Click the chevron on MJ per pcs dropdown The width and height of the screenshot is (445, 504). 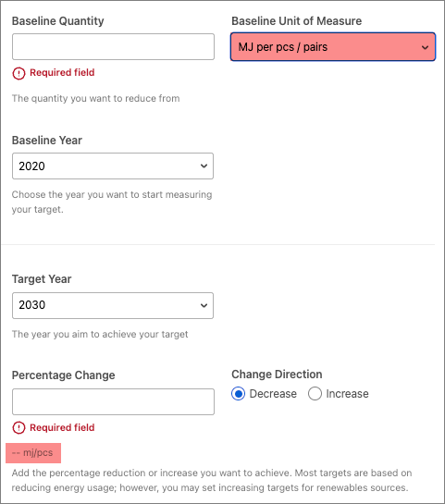(425, 47)
